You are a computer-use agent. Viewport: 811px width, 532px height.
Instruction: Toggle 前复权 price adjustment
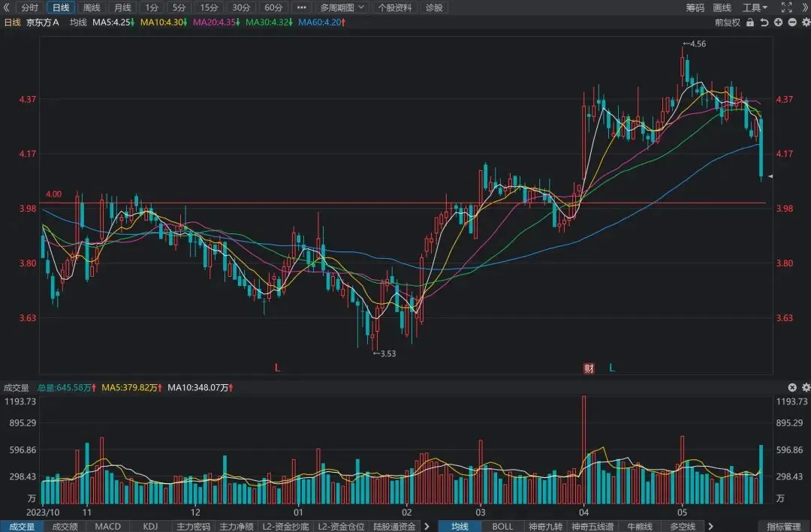[x=727, y=23]
